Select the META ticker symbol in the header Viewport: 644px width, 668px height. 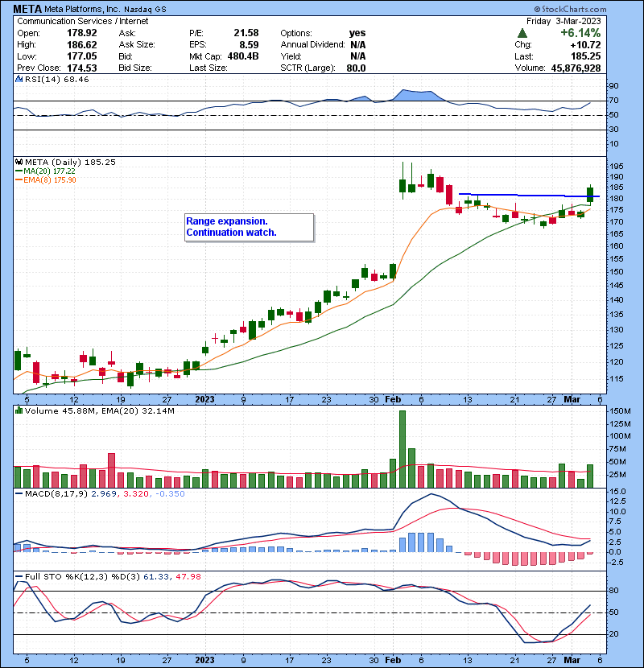coord(27,9)
